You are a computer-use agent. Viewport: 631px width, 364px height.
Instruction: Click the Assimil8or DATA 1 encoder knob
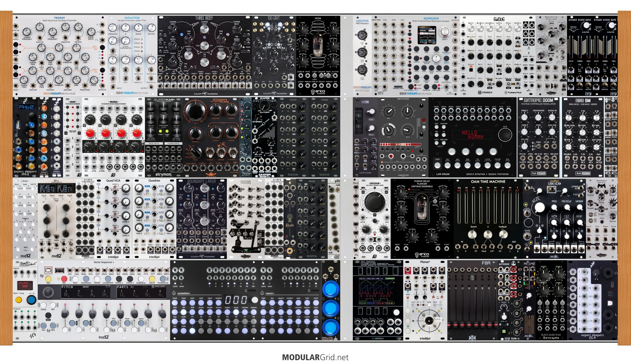445,32
